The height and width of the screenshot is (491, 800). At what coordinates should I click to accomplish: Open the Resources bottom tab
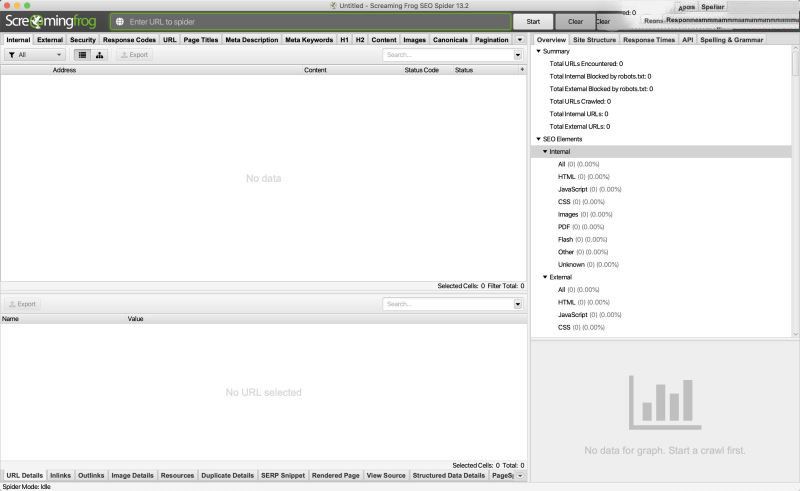coord(177,476)
